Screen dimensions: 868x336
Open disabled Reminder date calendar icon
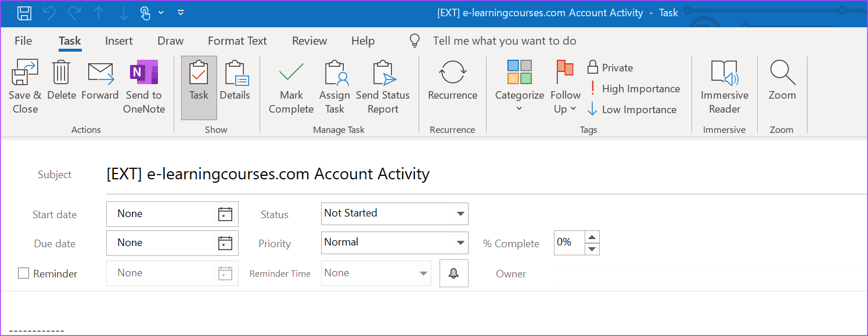[225, 273]
